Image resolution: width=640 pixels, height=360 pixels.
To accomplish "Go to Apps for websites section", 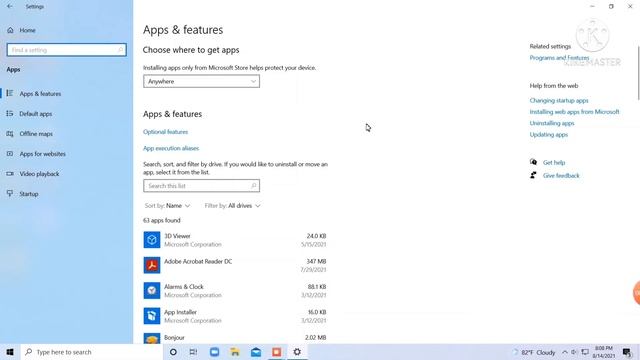I will coord(42,153).
